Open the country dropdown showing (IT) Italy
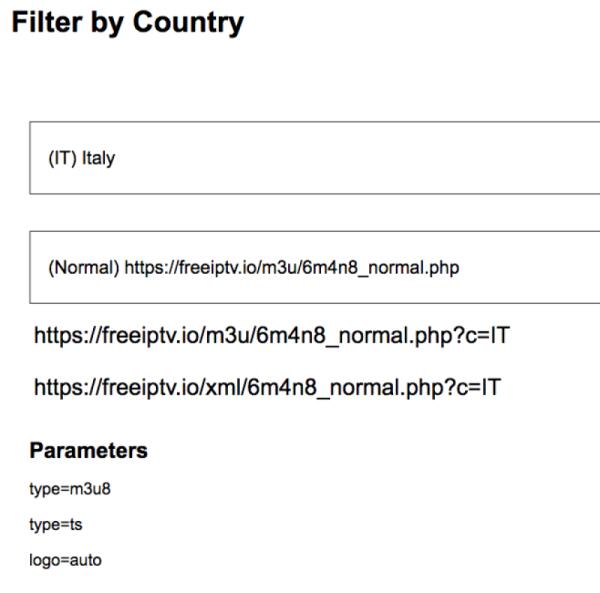 314,158
